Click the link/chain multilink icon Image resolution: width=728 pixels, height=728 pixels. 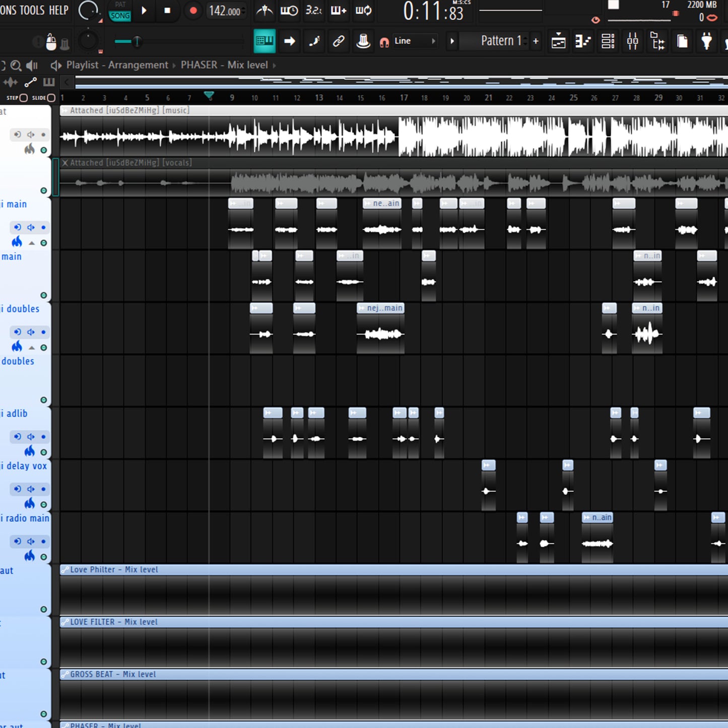coord(339,41)
